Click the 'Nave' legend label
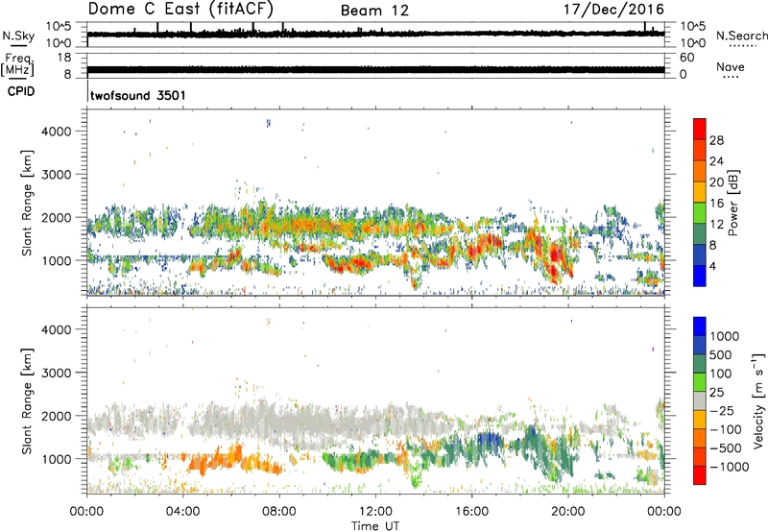This screenshot has height=532, width=768. pos(730,66)
